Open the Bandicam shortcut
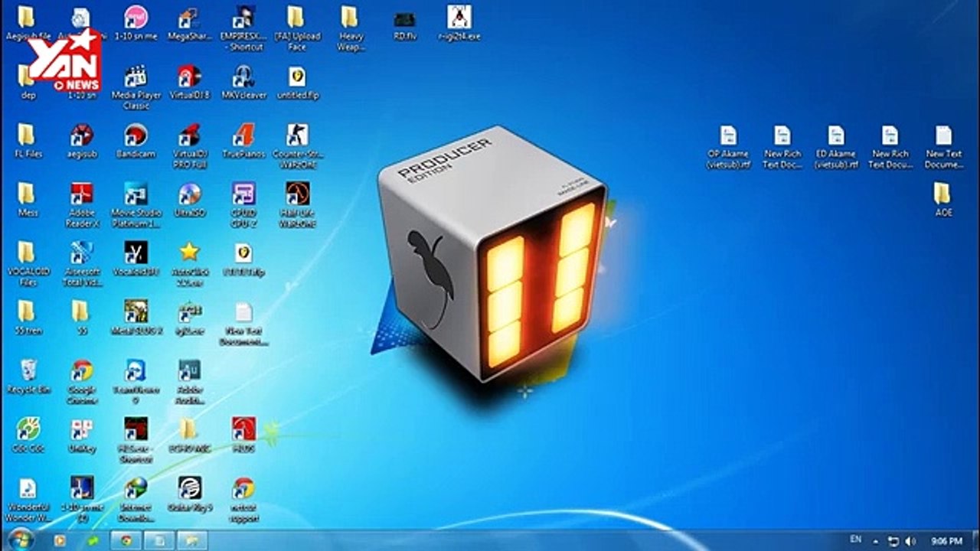Image resolution: width=980 pixels, height=551 pixels. pos(136,142)
